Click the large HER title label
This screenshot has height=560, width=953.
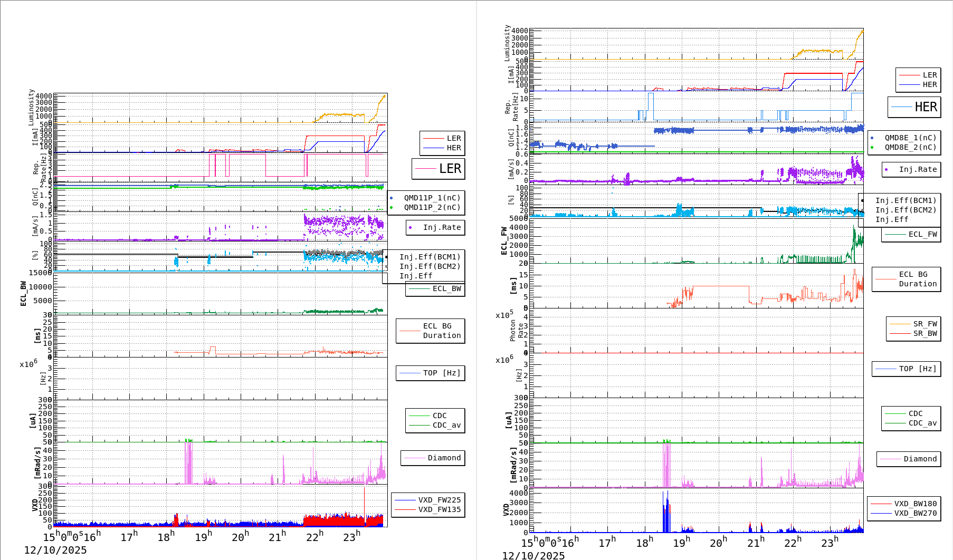tap(926, 107)
